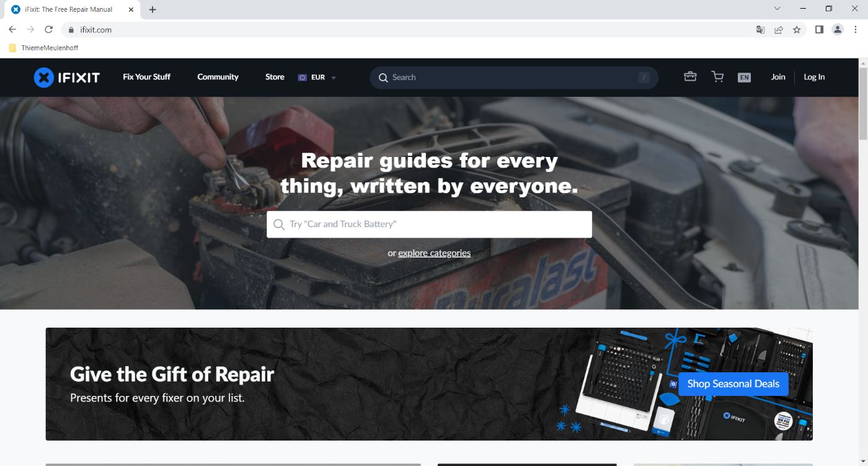Image resolution: width=868 pixels, height=466 pixels.
Task: Bookmark this page with the star icon
Action: tap(797, 30)
